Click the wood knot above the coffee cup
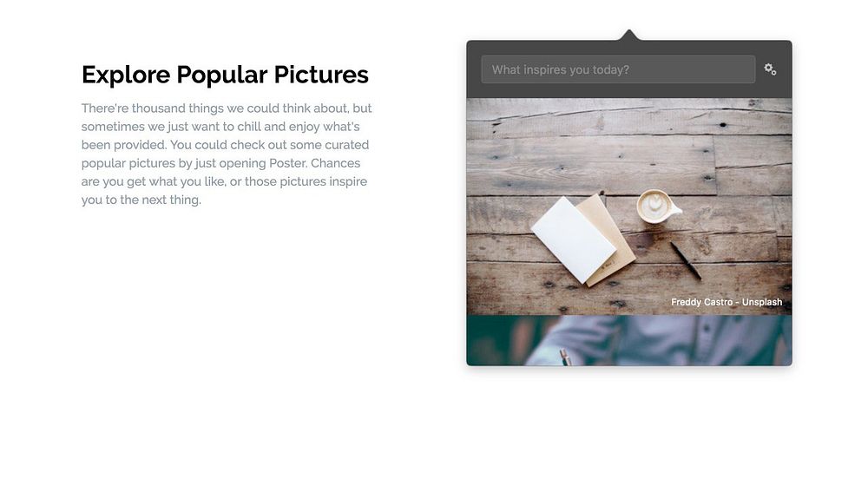 coord(723,126)
